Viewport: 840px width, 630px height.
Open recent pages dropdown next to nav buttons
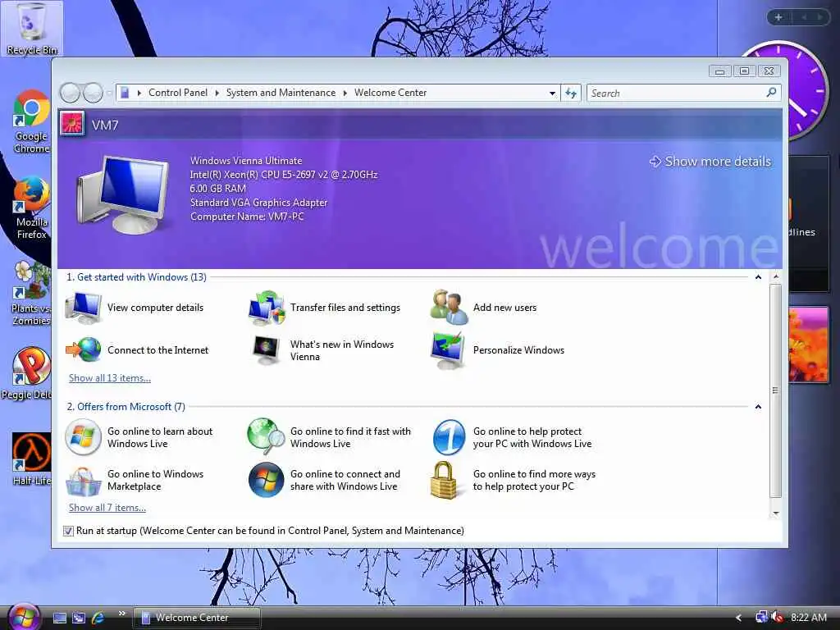pos(109,94)
